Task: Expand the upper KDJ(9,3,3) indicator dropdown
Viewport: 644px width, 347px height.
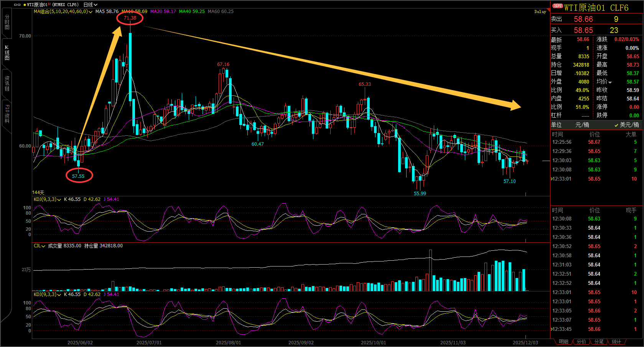Action: pos(59,200)
